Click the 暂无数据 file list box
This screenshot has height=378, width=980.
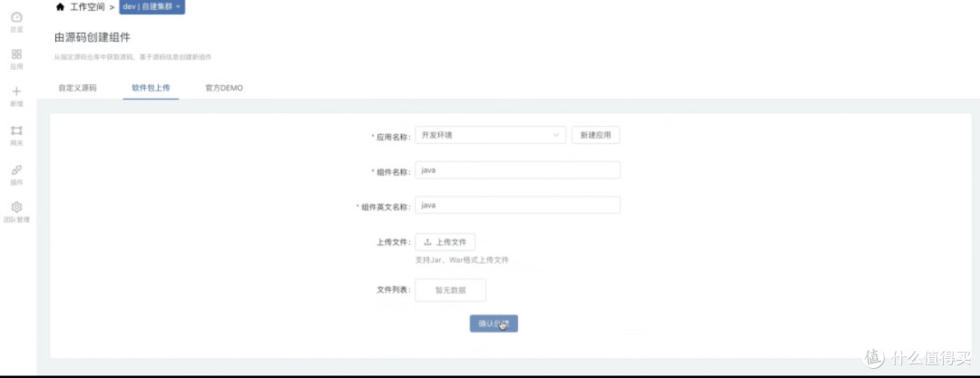(450, 290)
